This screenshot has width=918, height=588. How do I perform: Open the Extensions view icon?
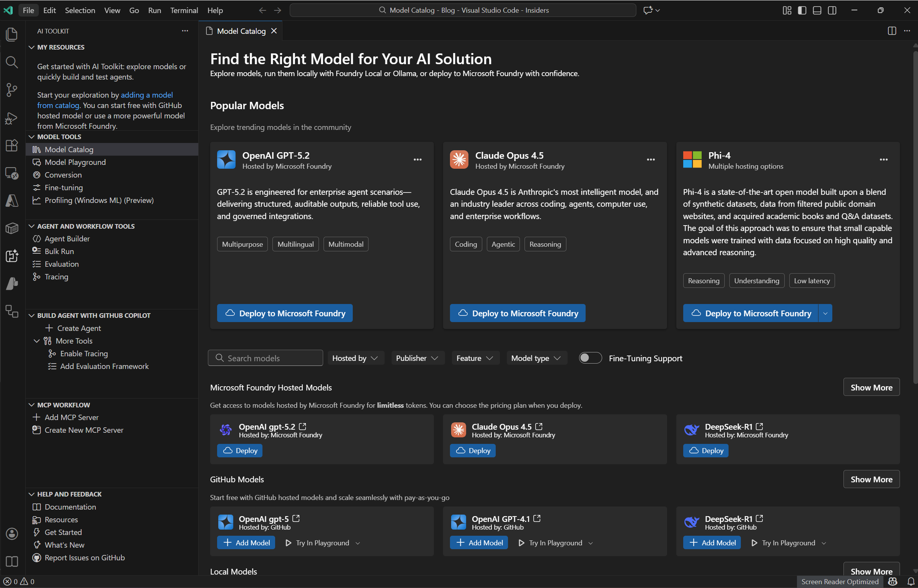click(x=12, y=146)
